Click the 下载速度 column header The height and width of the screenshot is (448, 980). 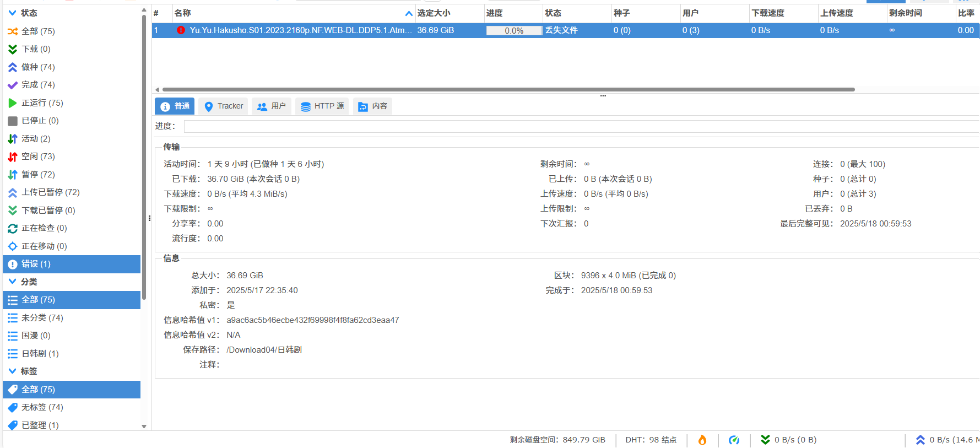[x=783, y=13]
